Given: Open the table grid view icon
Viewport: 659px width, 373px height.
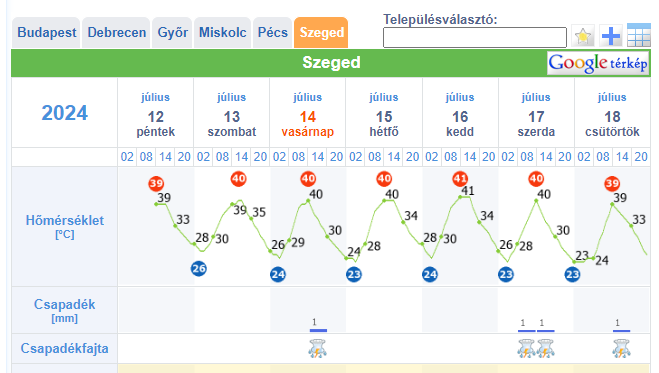Looking at the screenshot, I should coord(638,35).
